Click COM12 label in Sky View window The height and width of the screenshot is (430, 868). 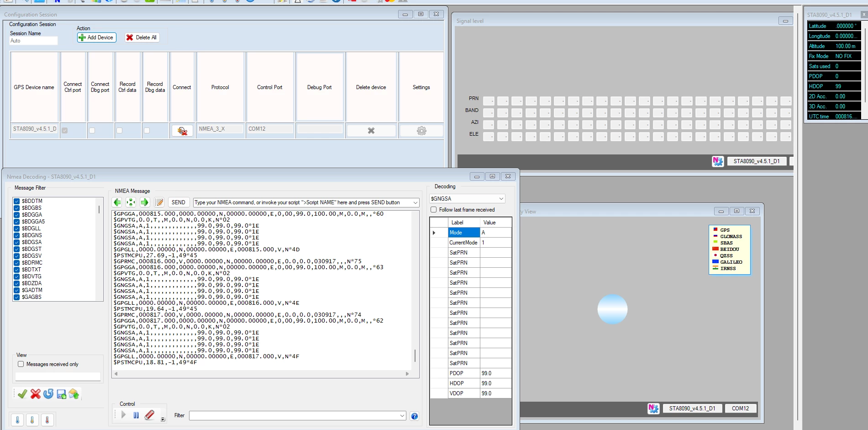[740, 409]
